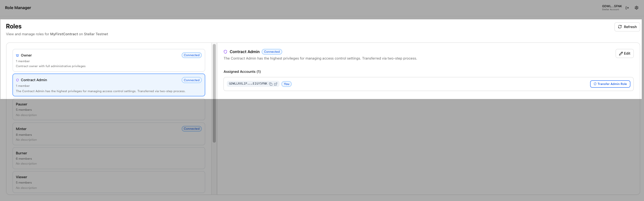
Task: Refresh the roles list
Action: tap(627, 27)
